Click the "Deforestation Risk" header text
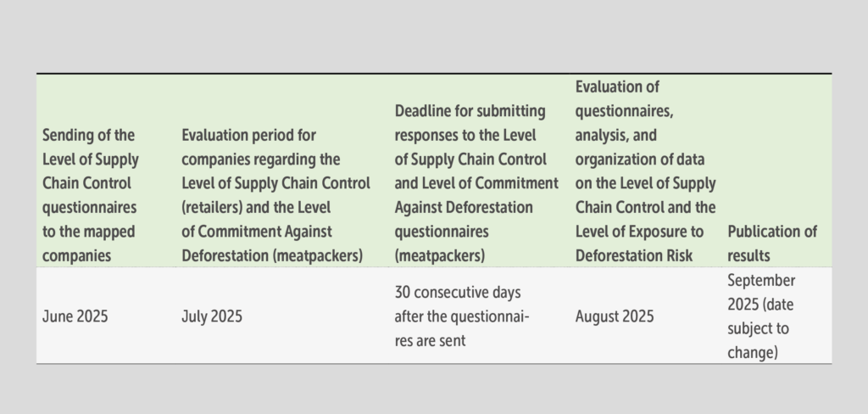The height and width of the screenshot is (414, 868). click(x=633, y=255)
